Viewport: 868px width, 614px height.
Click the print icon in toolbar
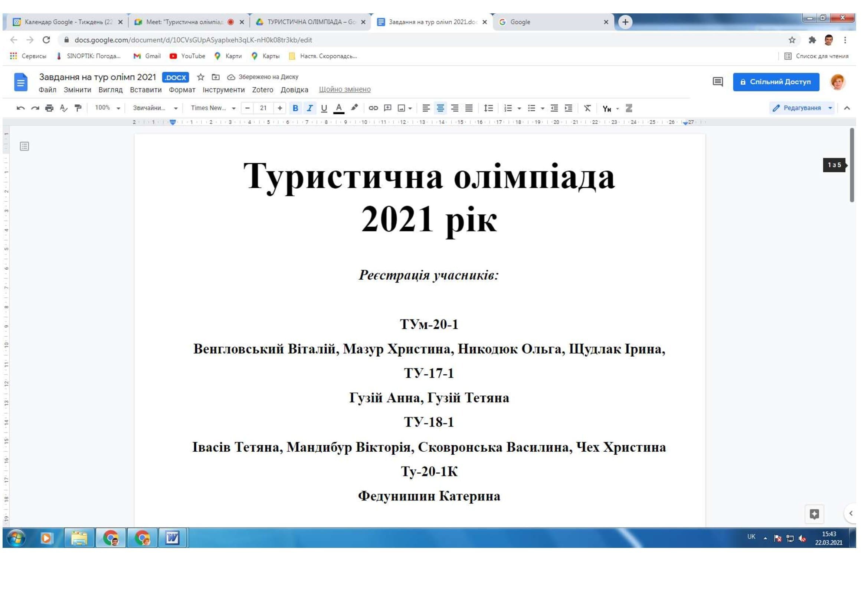click(49, 108)
